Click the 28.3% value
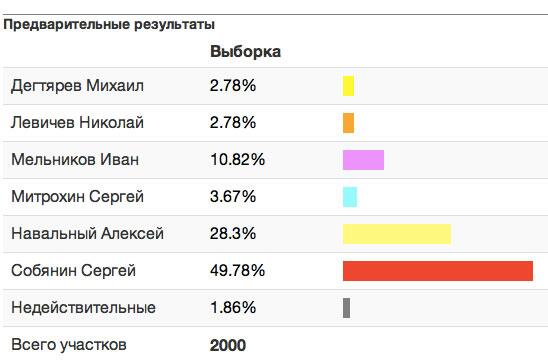The width and height of the screenshot is (548, 363). coord(233,234)
